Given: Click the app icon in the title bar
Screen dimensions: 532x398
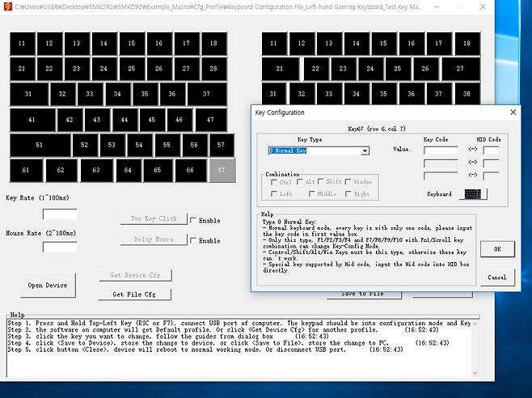Looking at the screenshot, I should (x=8, y=7).
